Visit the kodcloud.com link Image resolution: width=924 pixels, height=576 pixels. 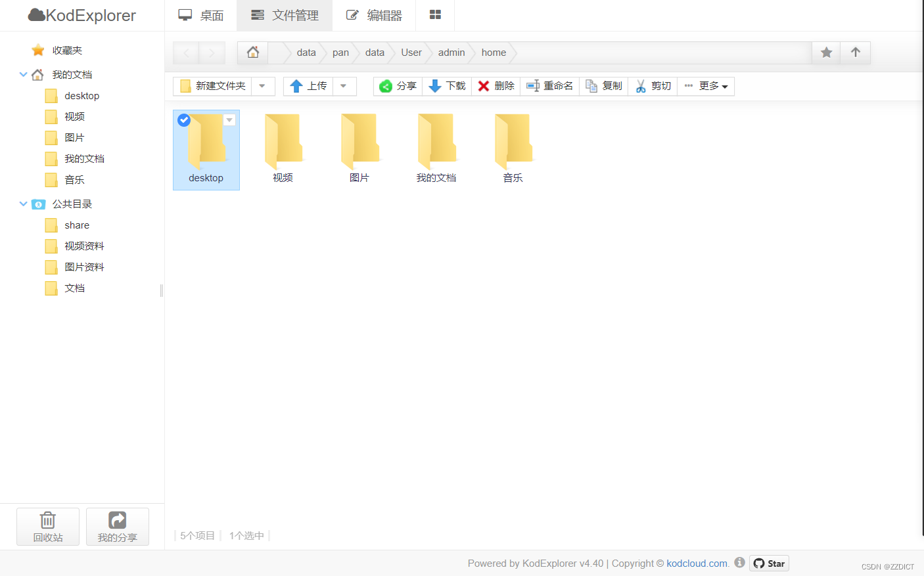pyautogui.click(x=697, y=564)
